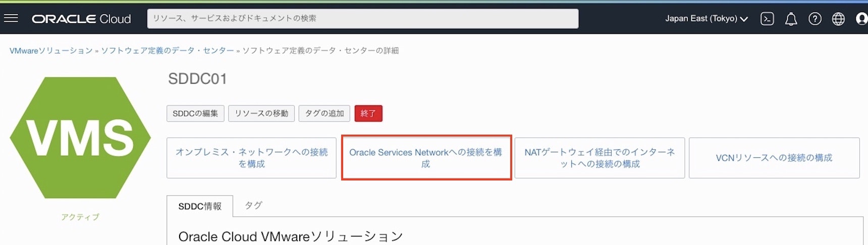Open the hamburger navigation menu
The width and height of the screenshot is (868, 245).
11,19
